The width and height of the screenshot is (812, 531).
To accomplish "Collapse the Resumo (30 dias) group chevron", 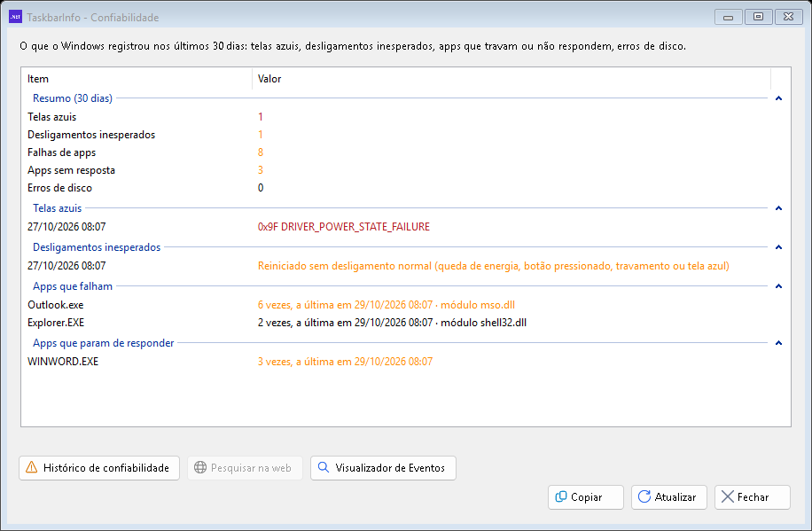I will (x=778, y=98).
